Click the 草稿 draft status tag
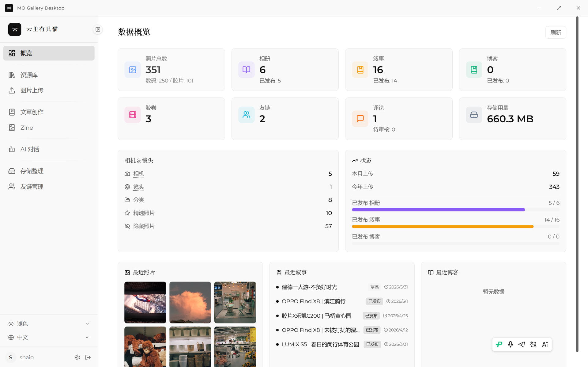This screenshot has height=367, width=588. coord(374,287)
